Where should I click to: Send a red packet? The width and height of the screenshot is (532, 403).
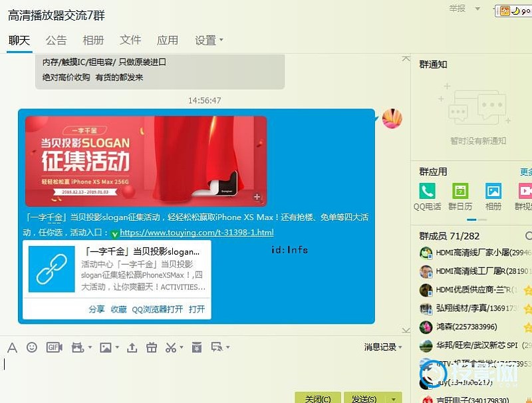point(197,347)
